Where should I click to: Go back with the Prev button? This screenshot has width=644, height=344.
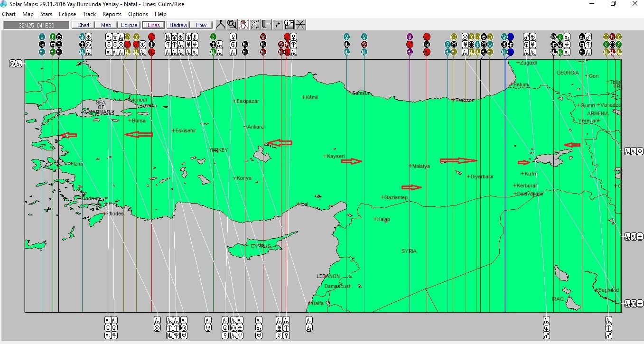click(x=201, y=25)
